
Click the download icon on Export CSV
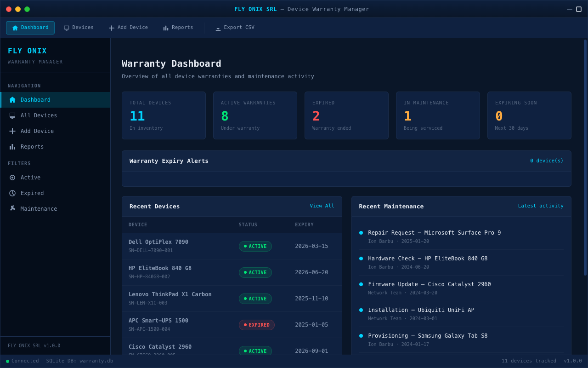(218, 28)
